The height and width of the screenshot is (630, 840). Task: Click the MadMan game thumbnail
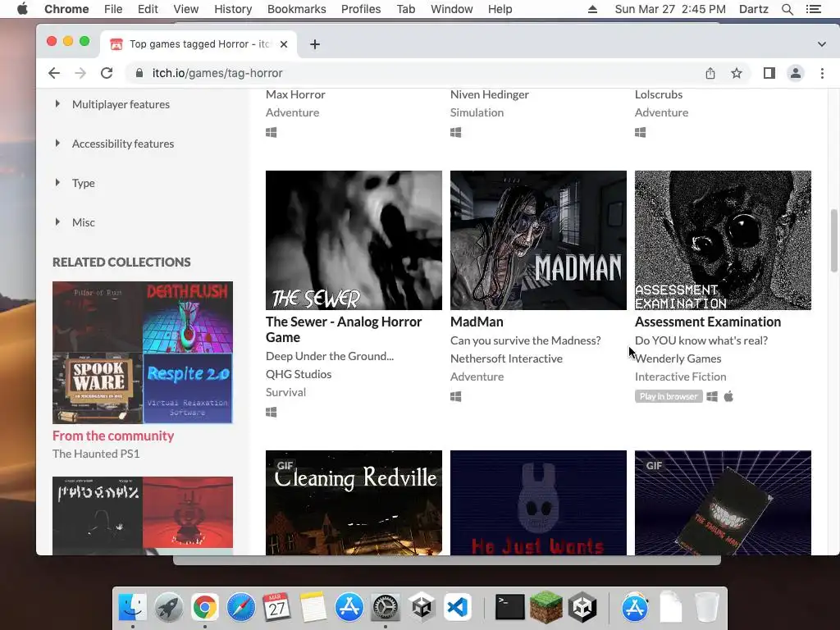coord(538,240)
